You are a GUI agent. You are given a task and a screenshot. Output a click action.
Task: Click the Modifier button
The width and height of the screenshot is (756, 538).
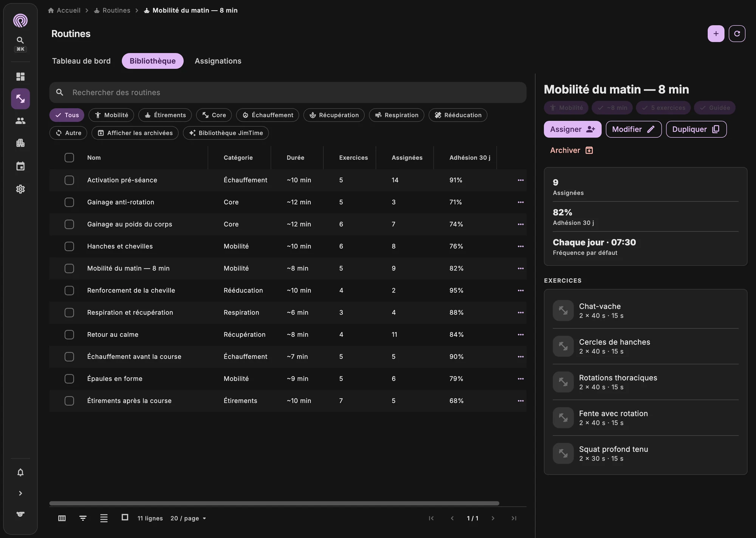(x=634, y=129)
